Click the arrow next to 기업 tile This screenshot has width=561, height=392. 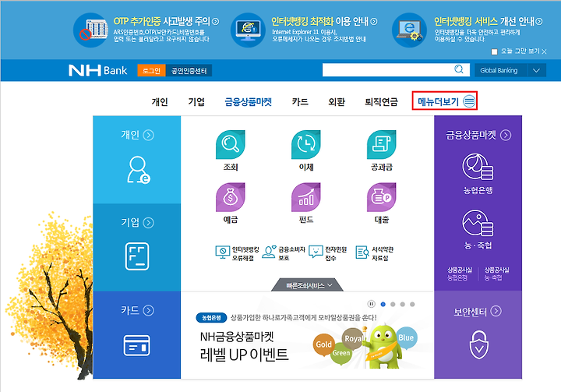pos(149,223)
